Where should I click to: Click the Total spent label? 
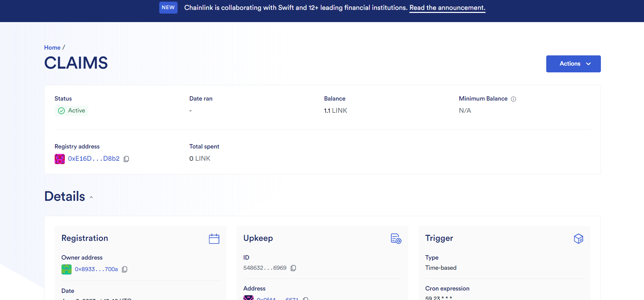pyautogui.click(x=204, y=146)
